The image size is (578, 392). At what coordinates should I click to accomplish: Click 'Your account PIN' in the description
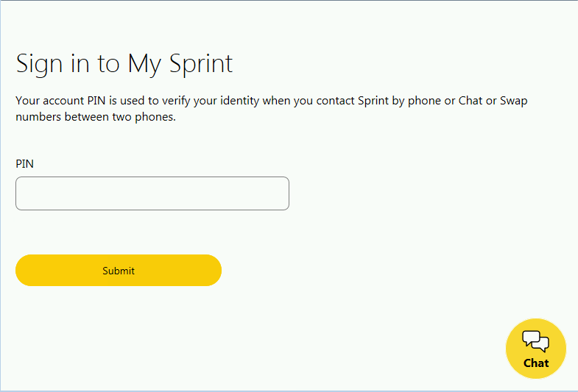[56, 101]
